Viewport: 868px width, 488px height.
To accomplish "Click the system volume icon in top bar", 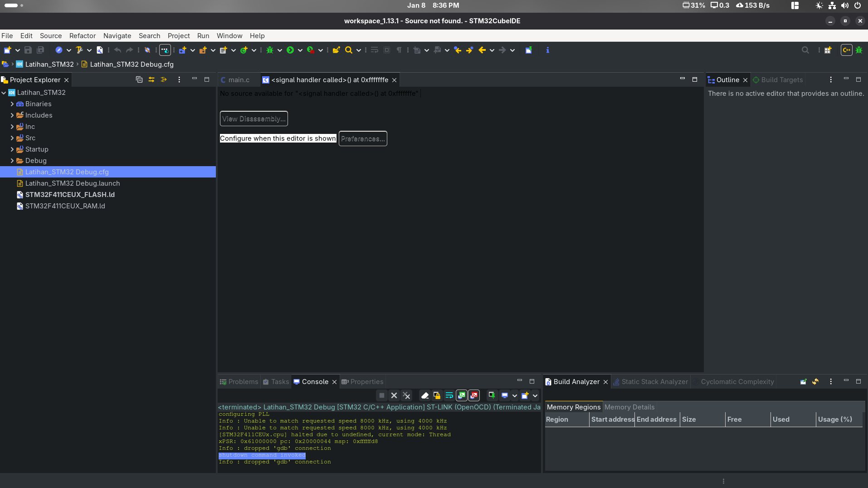I will click(844, 5).
